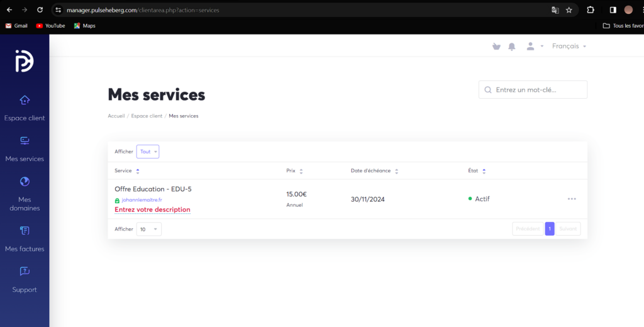Click Entrez votre description link

[x=152, y=209]
